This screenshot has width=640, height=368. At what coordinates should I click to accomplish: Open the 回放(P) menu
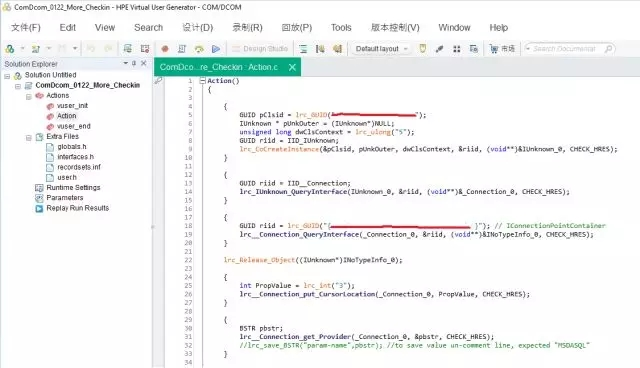(297, 27)
